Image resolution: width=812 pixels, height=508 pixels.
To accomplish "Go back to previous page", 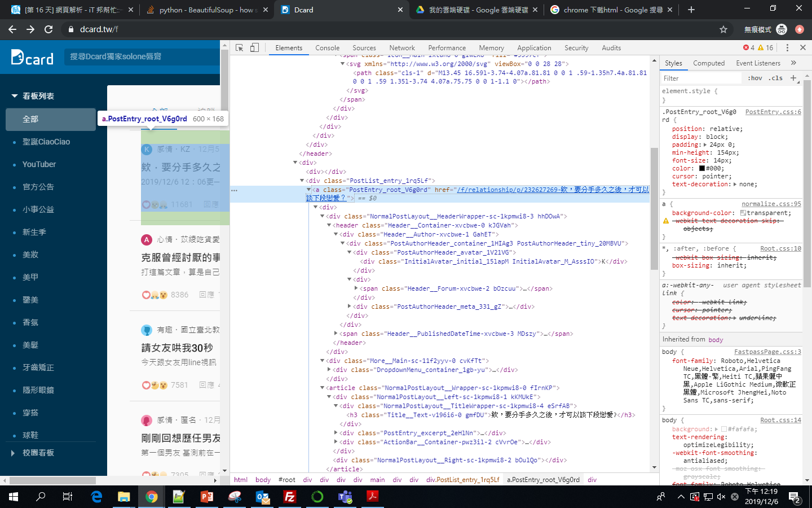I will coord(12,29).
